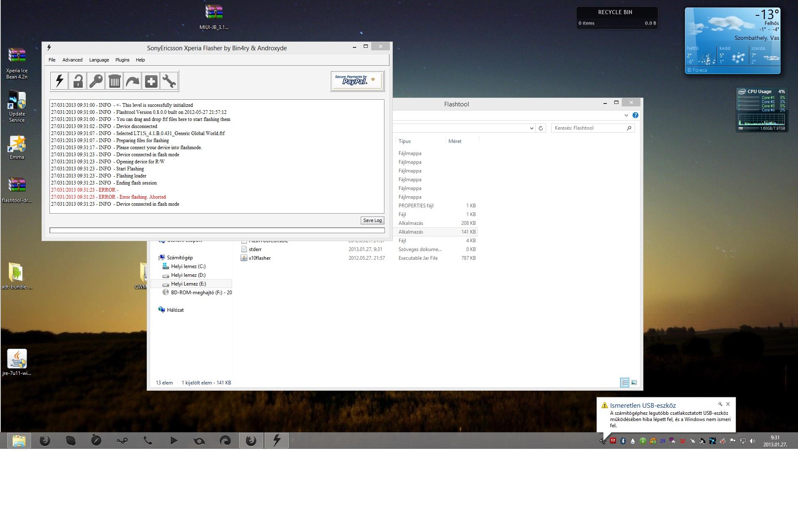Click the blue help icon in Flashtool window
This screenshot has width=798, height=532.
point(635,115)
